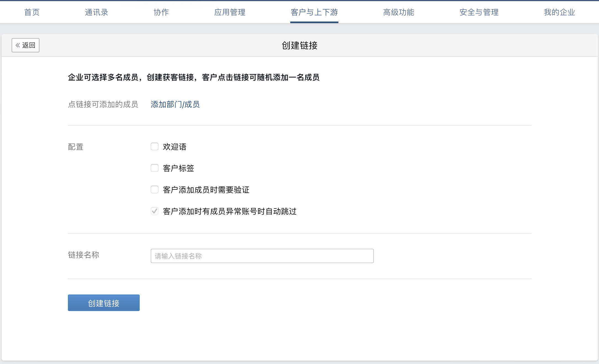The height and width of the screenshot is (364, 599).
Task: Switch to the 协作 tab
Action: pos(161,12)
